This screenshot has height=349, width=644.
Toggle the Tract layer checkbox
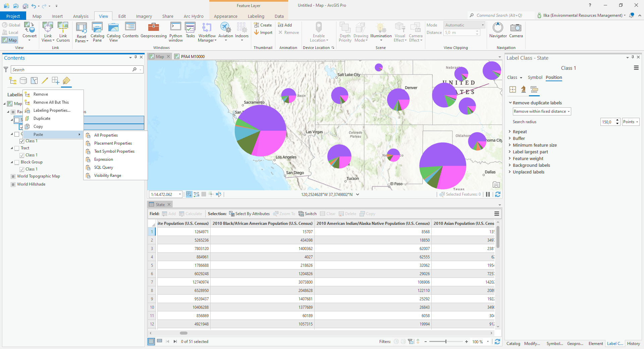[x=17, y=148]
